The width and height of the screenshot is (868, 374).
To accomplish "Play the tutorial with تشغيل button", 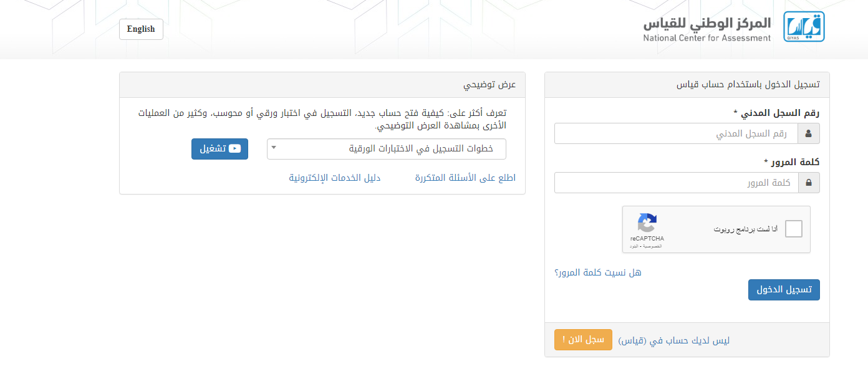I will pos(219,149).
